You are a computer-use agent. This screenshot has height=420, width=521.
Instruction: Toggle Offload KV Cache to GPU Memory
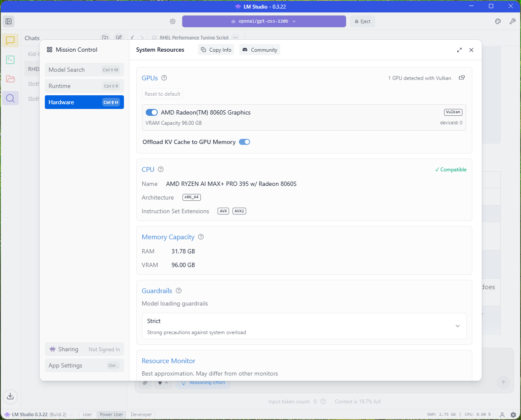(x=244, y=142)
